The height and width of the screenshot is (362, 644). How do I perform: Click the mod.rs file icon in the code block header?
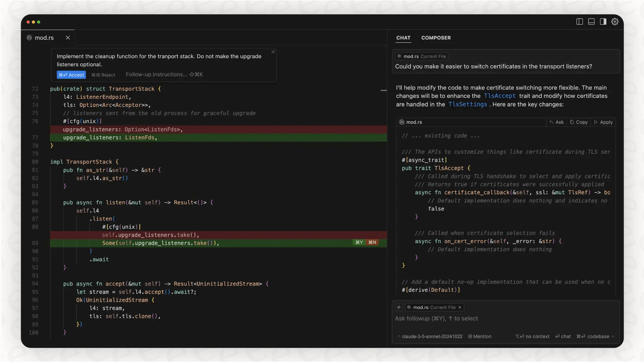tap(401, 122)
